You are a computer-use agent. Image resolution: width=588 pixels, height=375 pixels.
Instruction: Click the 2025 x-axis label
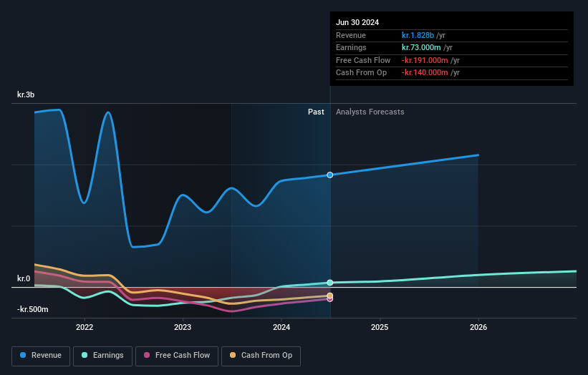[x=380, y=328]
